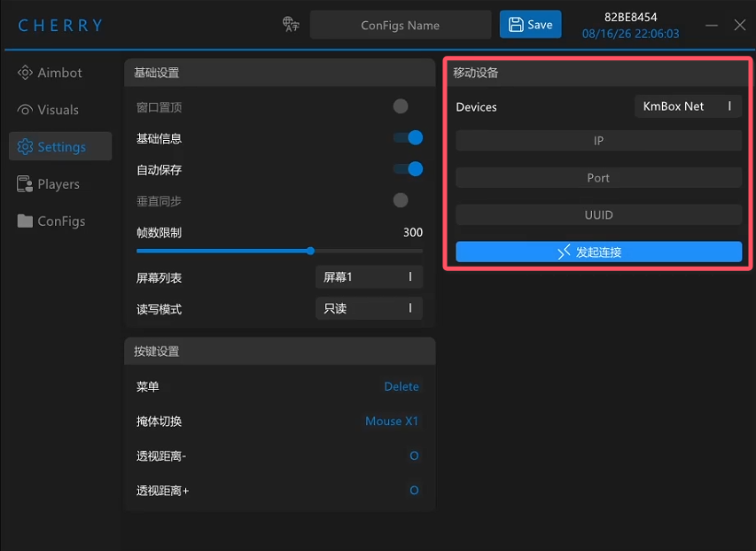
Task: Click the IP input field
Action: coord(599,141)
